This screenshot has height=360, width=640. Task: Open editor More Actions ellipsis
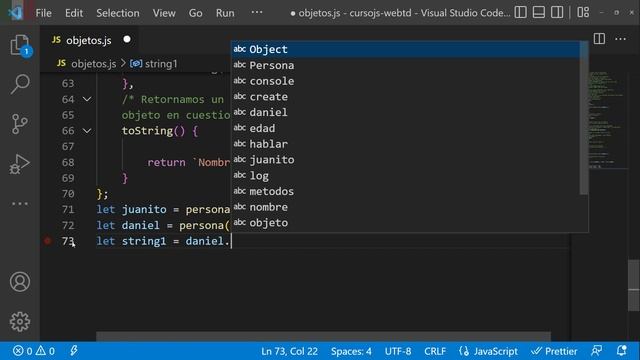(620, 39)
